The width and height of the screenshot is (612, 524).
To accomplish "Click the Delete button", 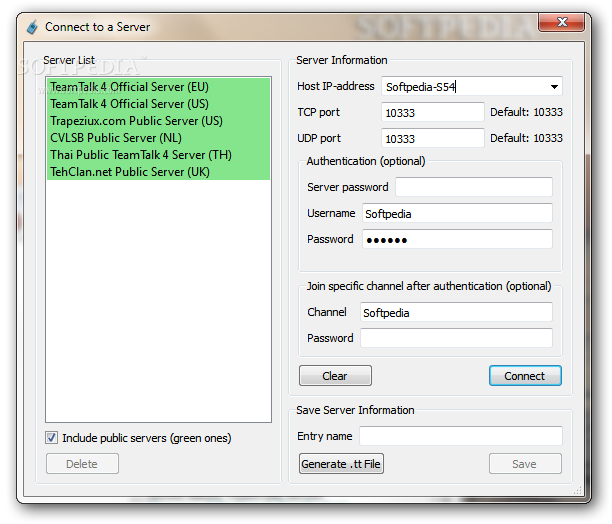I will 82,464.
